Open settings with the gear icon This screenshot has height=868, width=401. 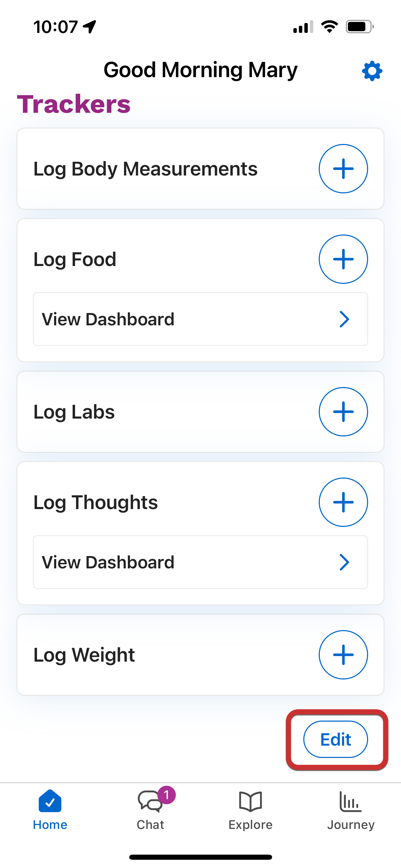point(372,71)
